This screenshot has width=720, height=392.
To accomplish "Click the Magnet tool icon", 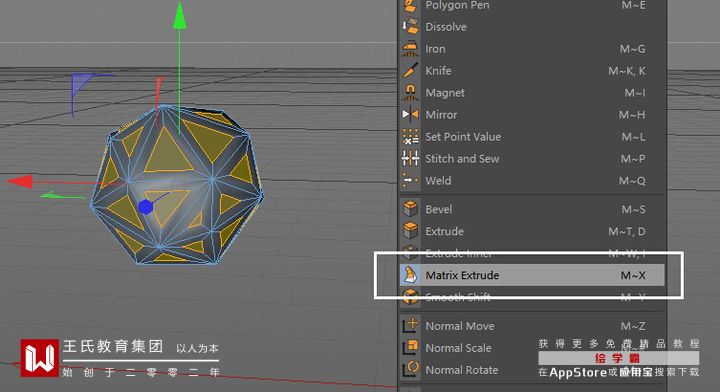I will [410, 93].
